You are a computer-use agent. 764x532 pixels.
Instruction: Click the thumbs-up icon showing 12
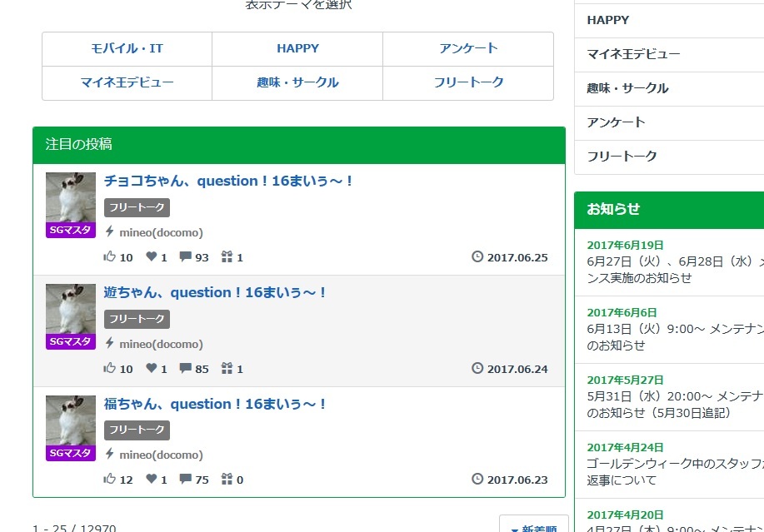109,480
